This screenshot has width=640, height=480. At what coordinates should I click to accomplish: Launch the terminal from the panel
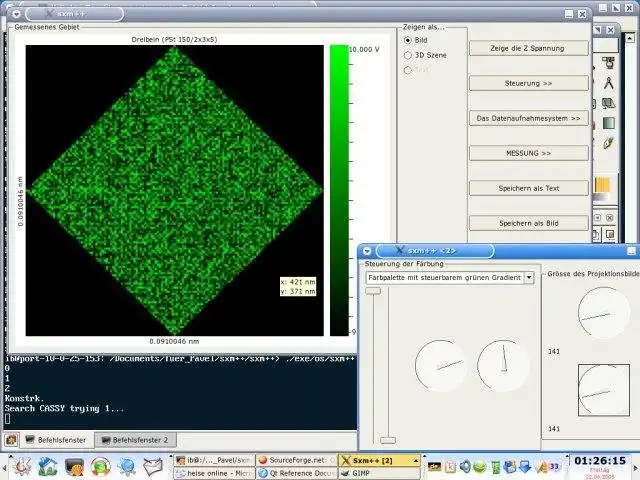tap(74, 467)
